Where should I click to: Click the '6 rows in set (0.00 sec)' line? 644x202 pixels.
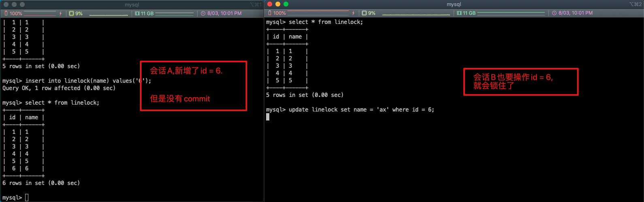point(41,183)
